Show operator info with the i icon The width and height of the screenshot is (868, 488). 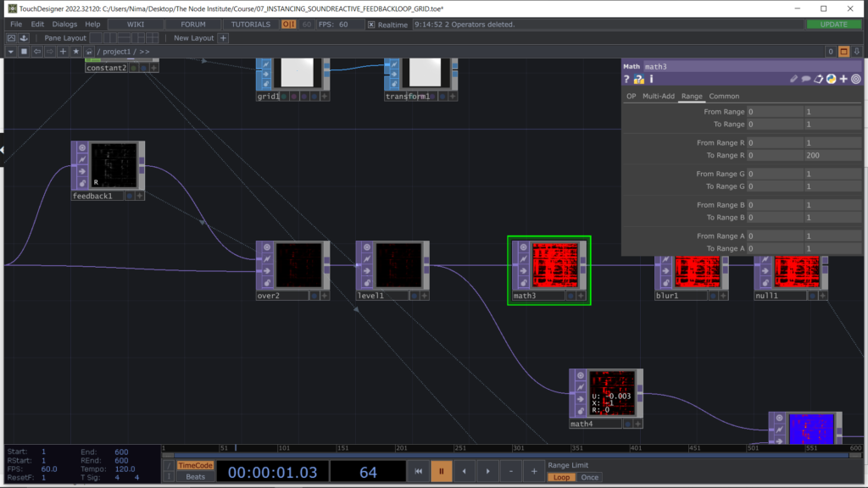[x=652, y=79]
